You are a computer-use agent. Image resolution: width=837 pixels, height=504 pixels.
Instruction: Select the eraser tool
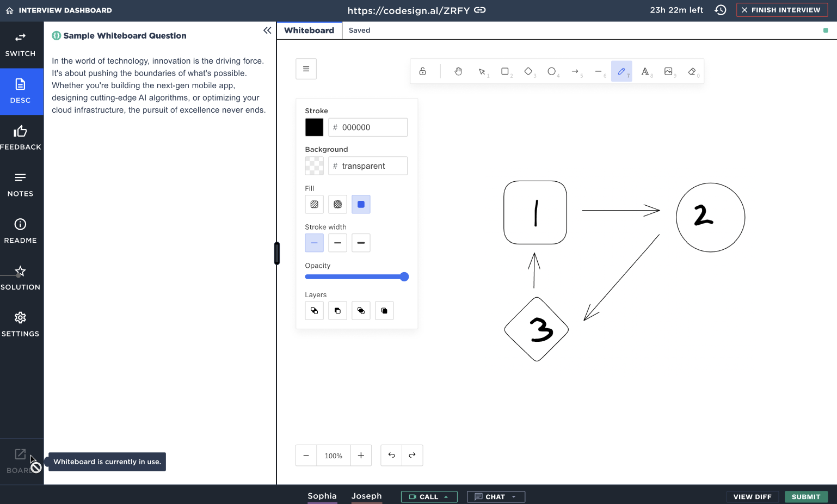click(692, 71)
